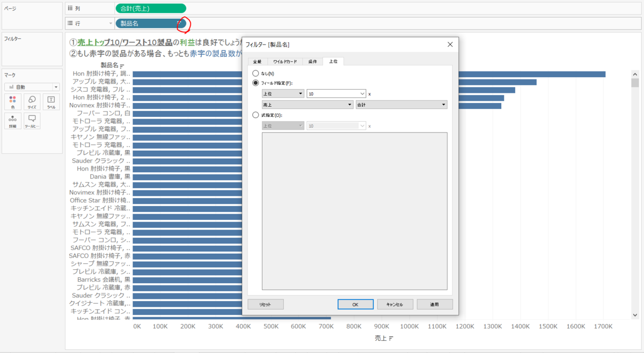Click the chart's vertical scrollbar thumb
This screenshot has width=644, height=353.
[x=635, y=83]
